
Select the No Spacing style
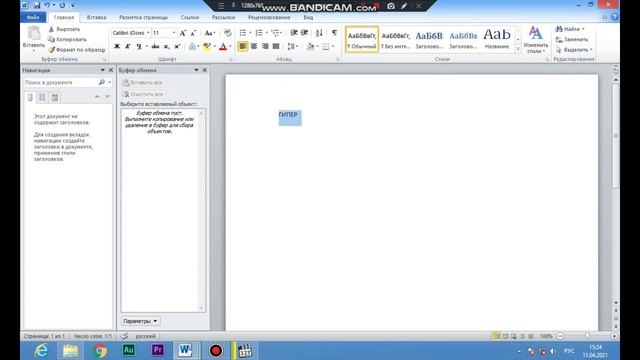click(396, 40)
